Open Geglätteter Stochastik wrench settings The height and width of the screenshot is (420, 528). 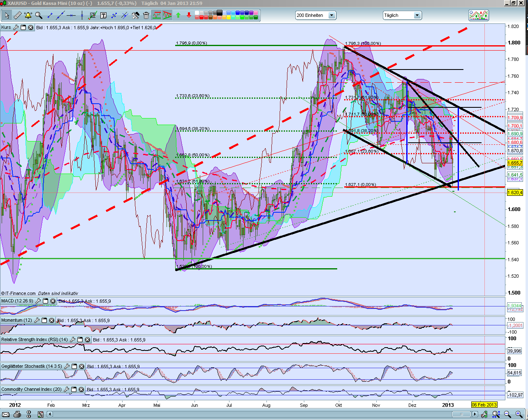pos(67,366)
